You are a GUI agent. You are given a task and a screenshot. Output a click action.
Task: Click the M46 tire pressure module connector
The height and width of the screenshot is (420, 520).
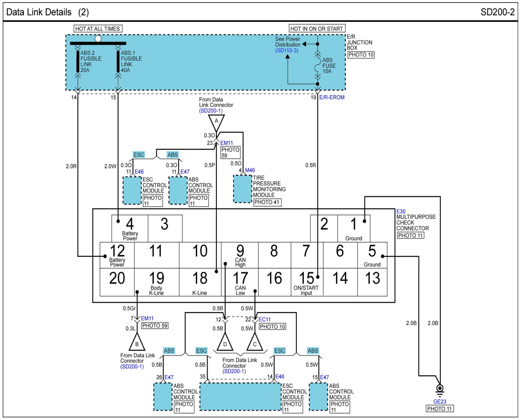click(x=250, y=170)
